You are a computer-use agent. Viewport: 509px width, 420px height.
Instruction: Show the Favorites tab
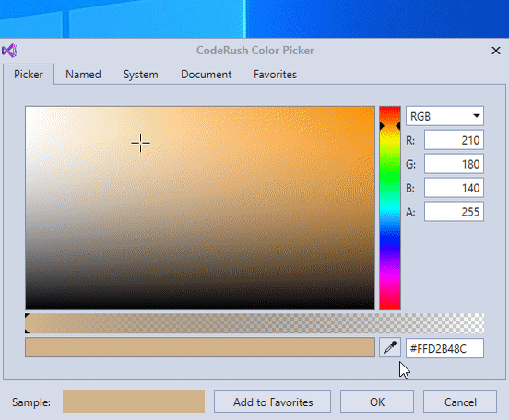(x=275, y=75)
